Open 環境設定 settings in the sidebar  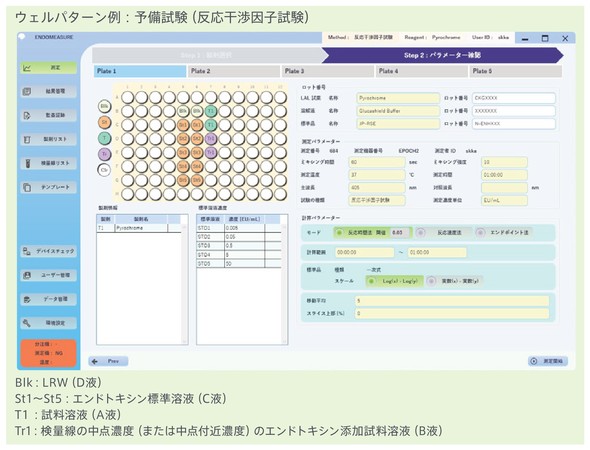49,323
